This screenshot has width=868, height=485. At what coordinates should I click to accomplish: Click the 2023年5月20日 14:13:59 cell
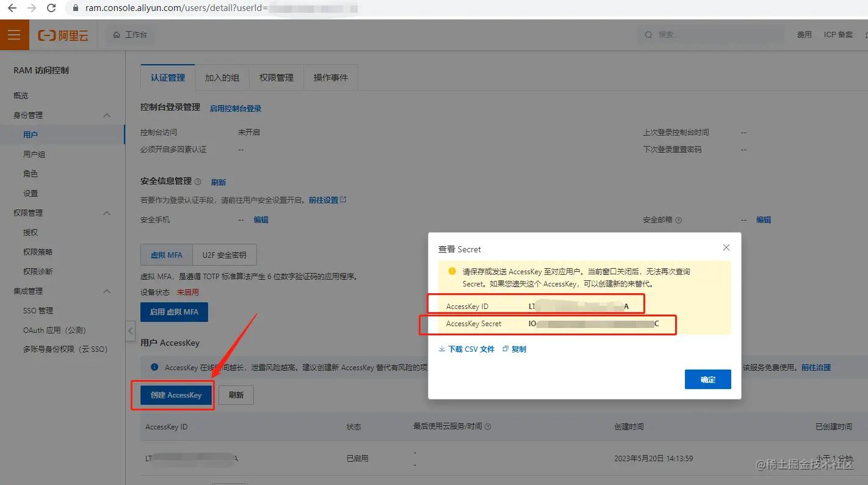(654, 459)
